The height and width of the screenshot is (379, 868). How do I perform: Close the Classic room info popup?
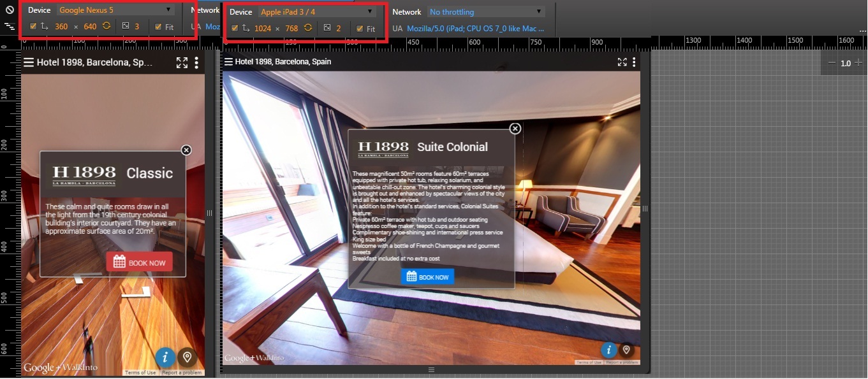click(186, 150)
